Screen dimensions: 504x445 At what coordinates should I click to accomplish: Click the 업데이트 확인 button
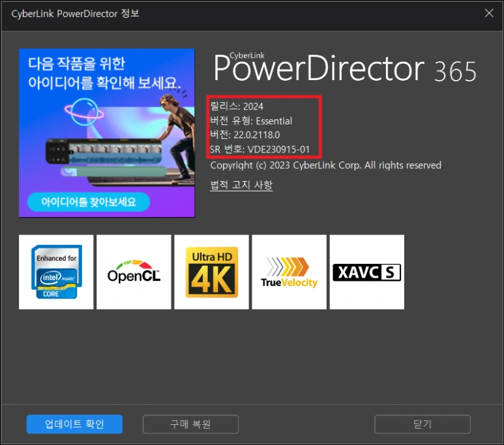click(74, 423)
